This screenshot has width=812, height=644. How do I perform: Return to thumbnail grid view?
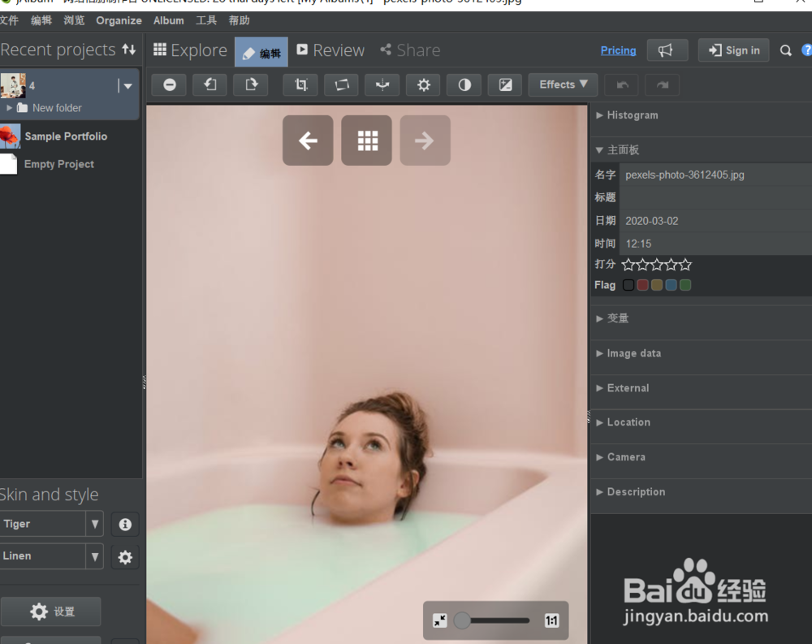[367, 140]
